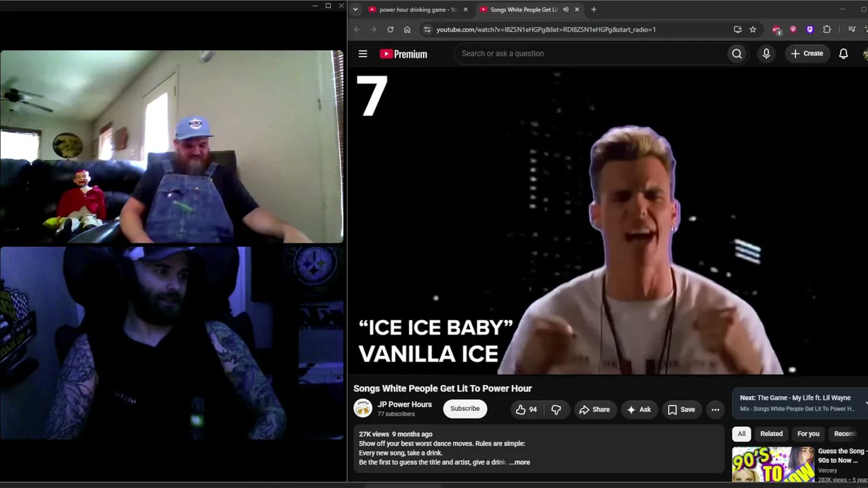Click the YouTube search magnifier button
868x488 pixels.
736,54
